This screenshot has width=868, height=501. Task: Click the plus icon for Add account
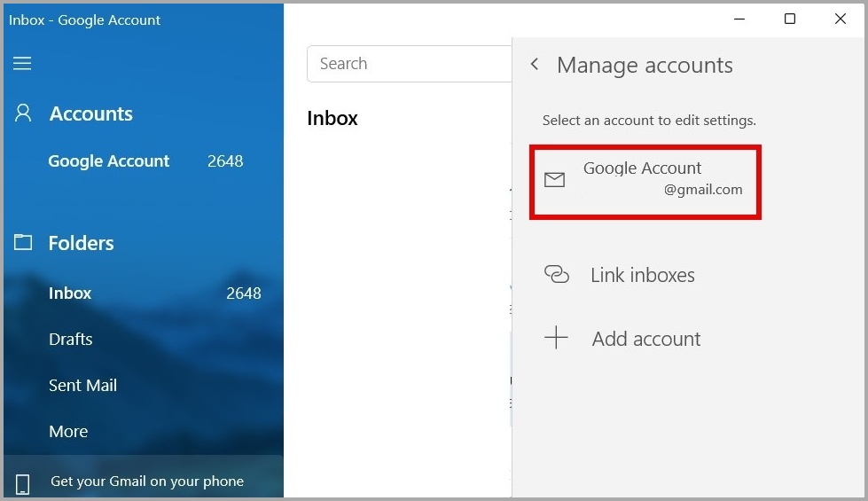(x=556, y=338)
